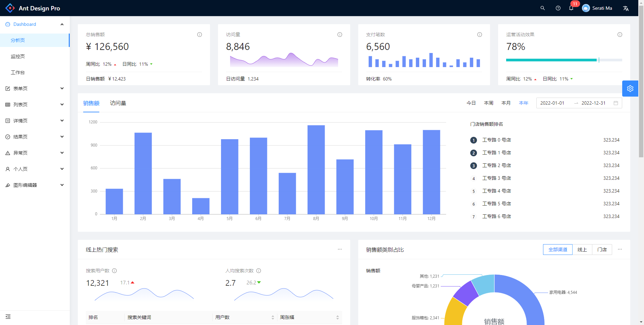Image resolution: width=644 pixels, height=325 pixels.
Task: Open the 详情页 menu label
Action: (x=20, y=121)
